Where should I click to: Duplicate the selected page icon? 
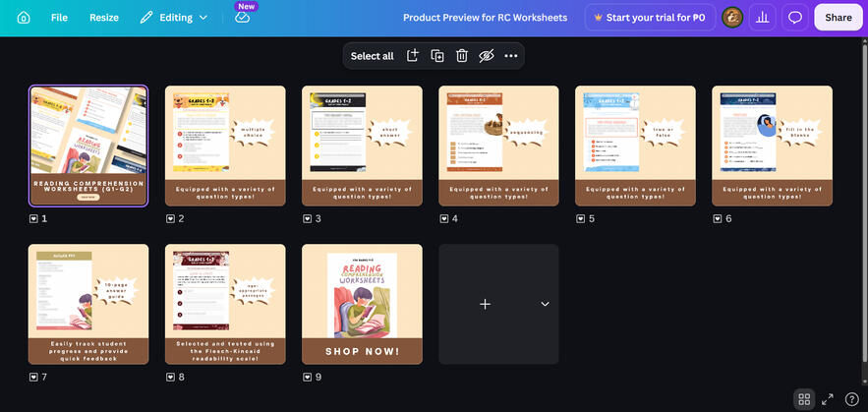(x=437, y=56)
